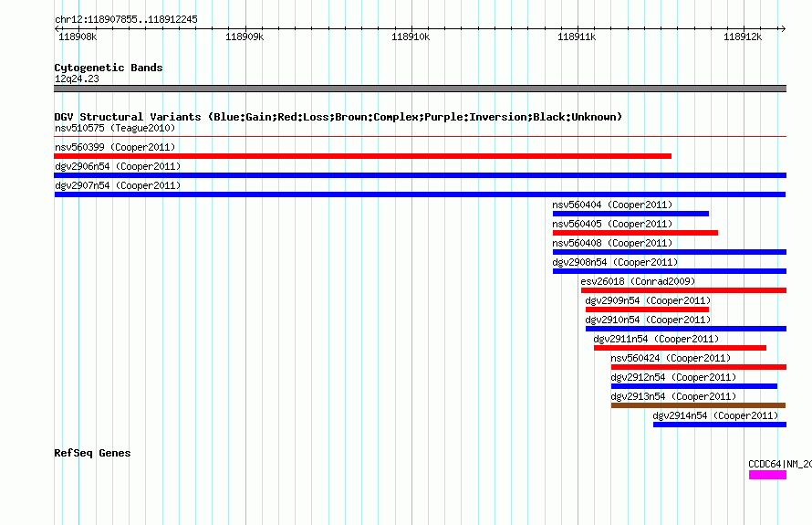The width and height of the screenshot is (812, 525).
Task: Open the dgv2914n54 (Cooper2011) label
Action: coord(715,415)
